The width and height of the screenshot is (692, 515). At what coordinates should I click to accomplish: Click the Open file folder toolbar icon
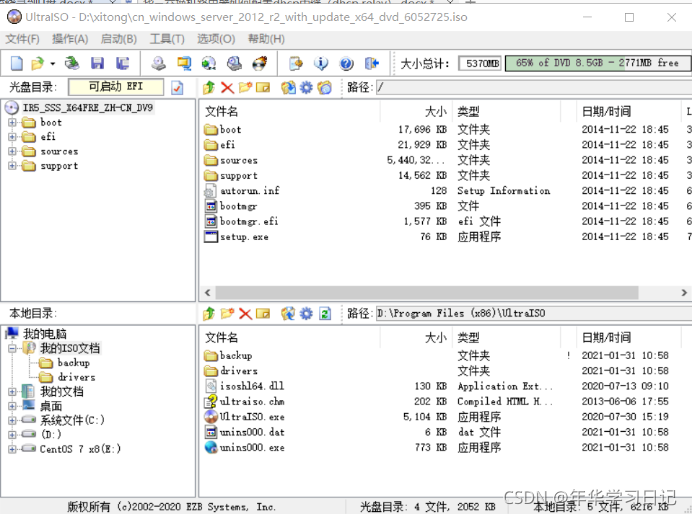[x=38, y=64]
